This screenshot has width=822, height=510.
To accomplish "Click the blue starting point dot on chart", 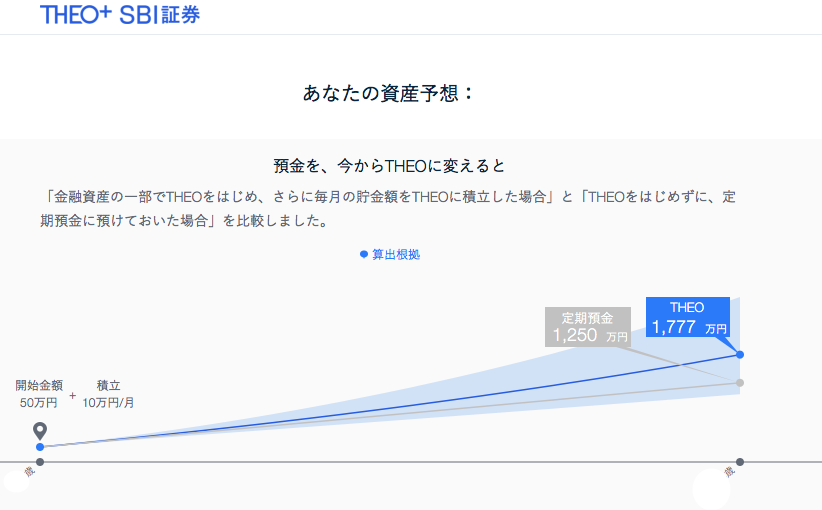I will (x=40, y=447).
